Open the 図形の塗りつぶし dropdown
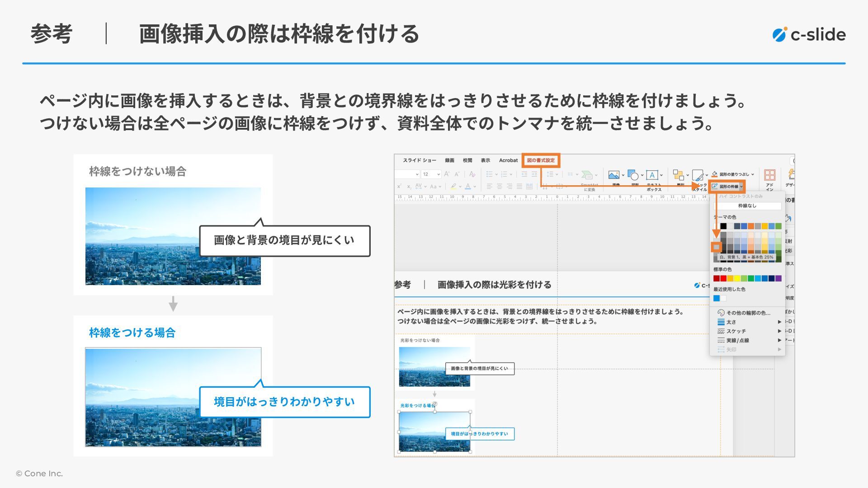Image resolution: width=868 pixels, height=488 pixels. pos(752,174)
